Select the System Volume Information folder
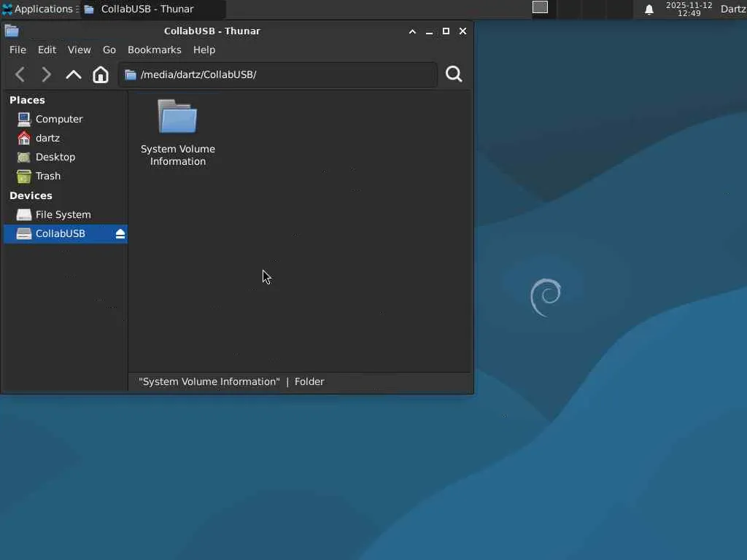The image size is (747, 560). 178,133
